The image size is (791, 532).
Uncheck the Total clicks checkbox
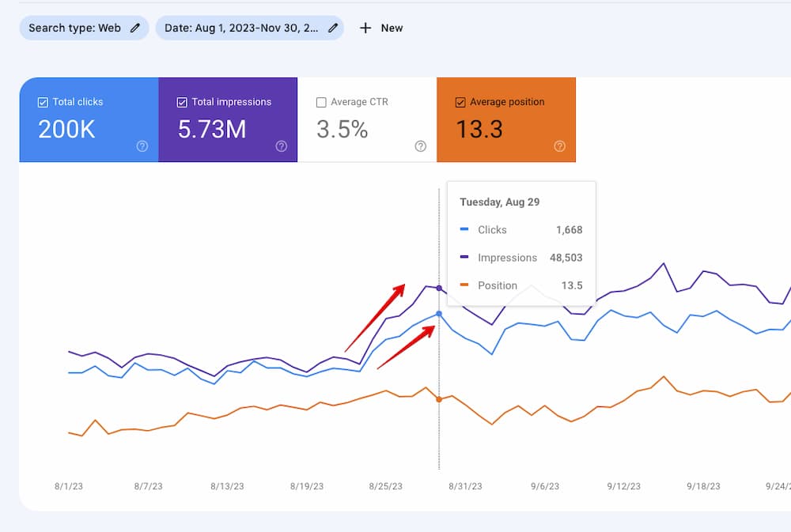pyautogui.click(x=43, y=101)
